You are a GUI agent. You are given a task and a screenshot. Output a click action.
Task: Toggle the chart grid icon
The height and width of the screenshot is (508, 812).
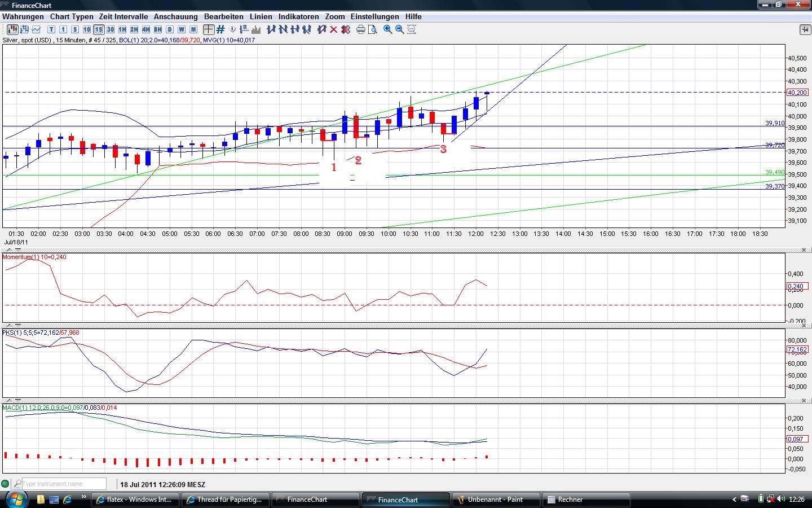click(220, 29)
